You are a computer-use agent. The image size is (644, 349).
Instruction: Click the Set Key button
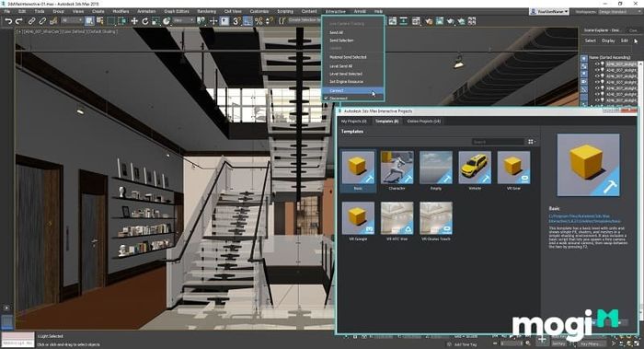tap(558, 344)
